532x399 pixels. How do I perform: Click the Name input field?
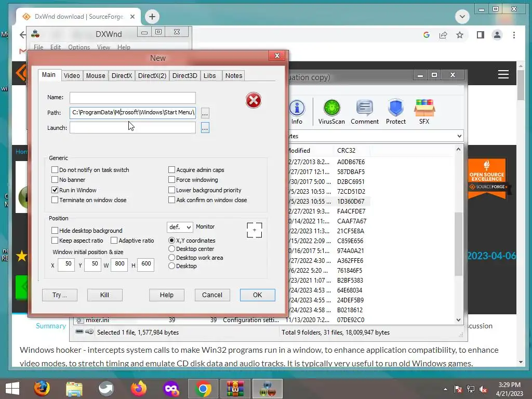coord(132,98)
